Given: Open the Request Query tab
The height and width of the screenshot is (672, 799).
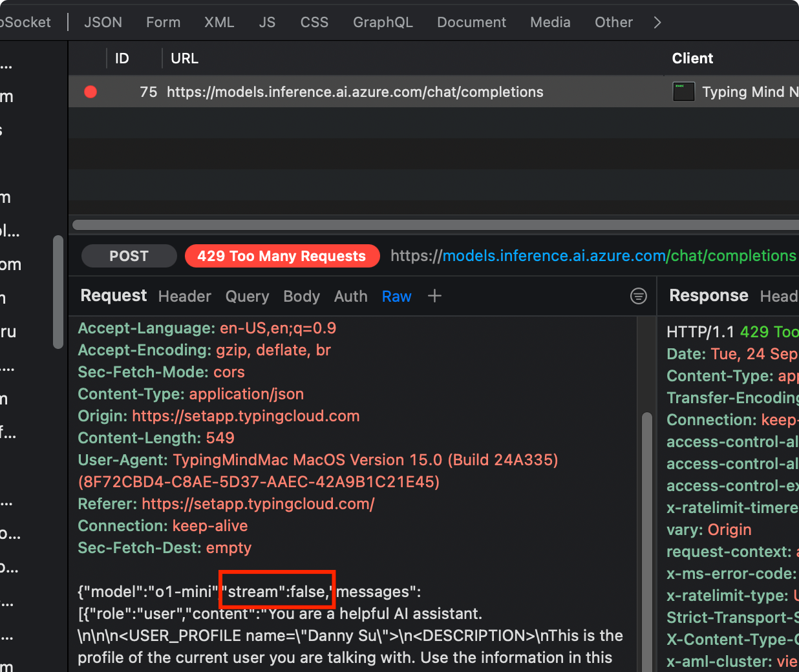Looking at the screenshot, I should coord(247,296).
